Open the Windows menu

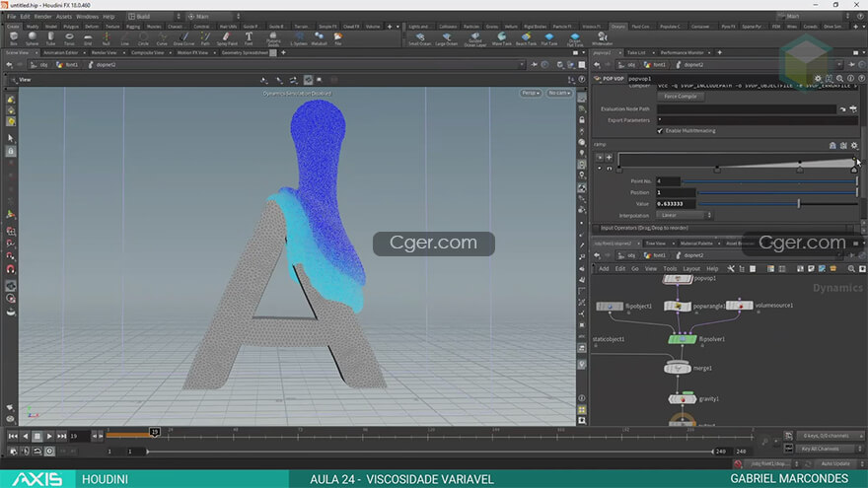click(87, 17)
